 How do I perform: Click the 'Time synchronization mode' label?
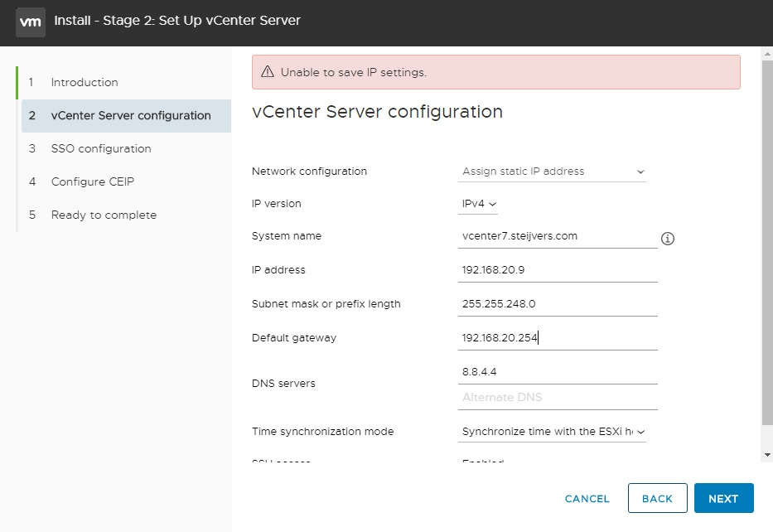[322, 432]
